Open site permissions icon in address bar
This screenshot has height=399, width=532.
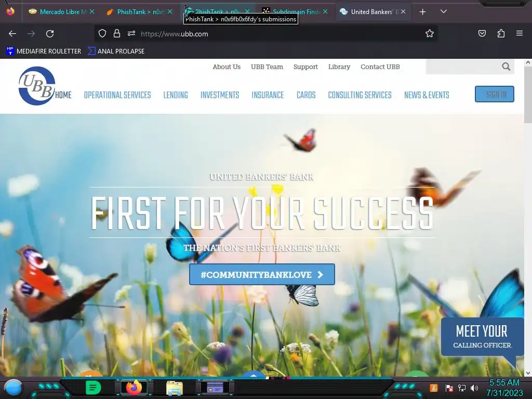point(131,34)
